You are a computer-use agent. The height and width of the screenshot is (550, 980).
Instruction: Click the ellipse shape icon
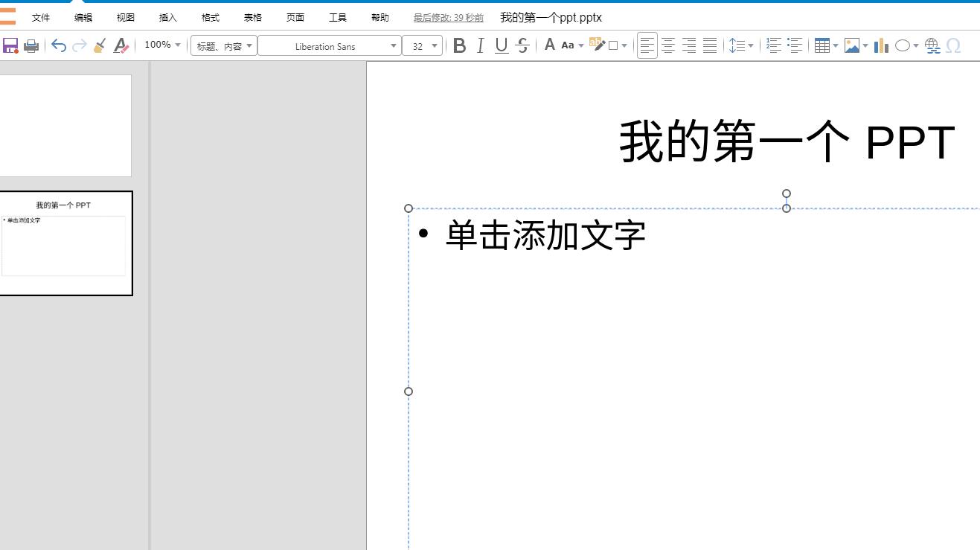coord(902,46)
